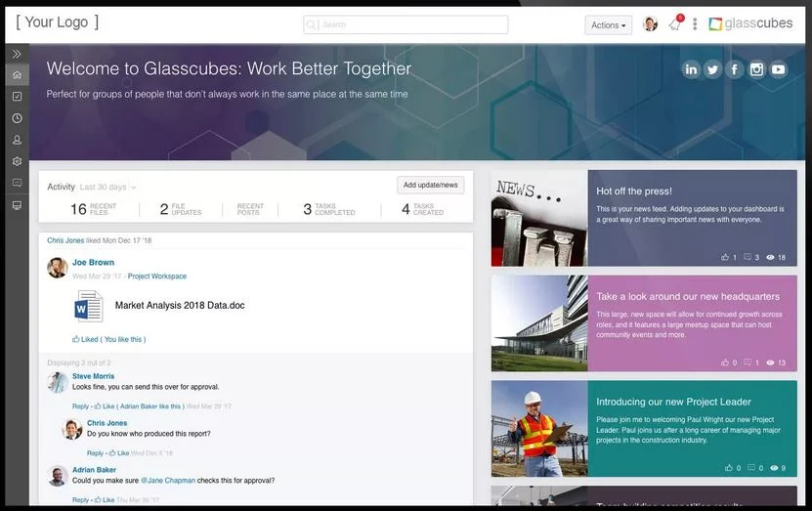Open the Project Workspace link
This screenshot has height=511, width=812.
point(157,276)
